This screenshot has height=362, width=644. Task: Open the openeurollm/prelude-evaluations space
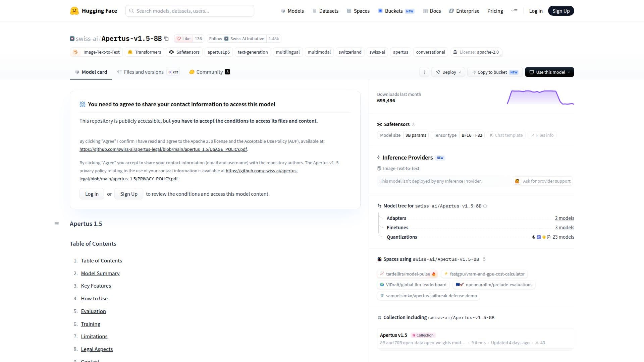tap(494, 285)
